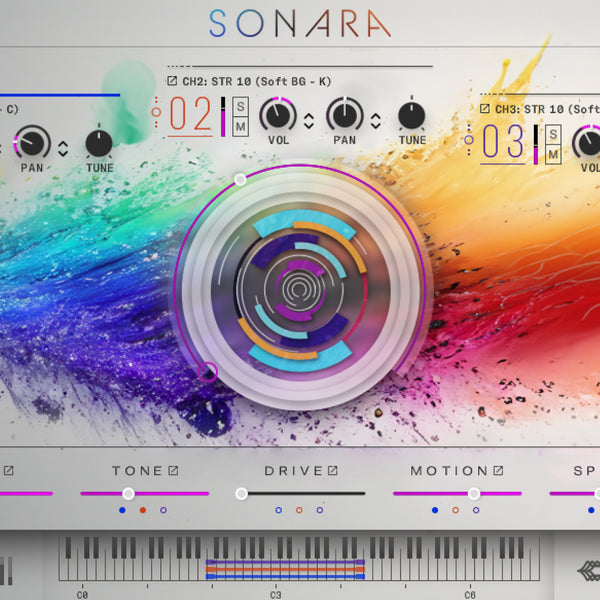Mute channel 02 with the M button
Viewport: 600px width, 600px height.
[240, 127]
